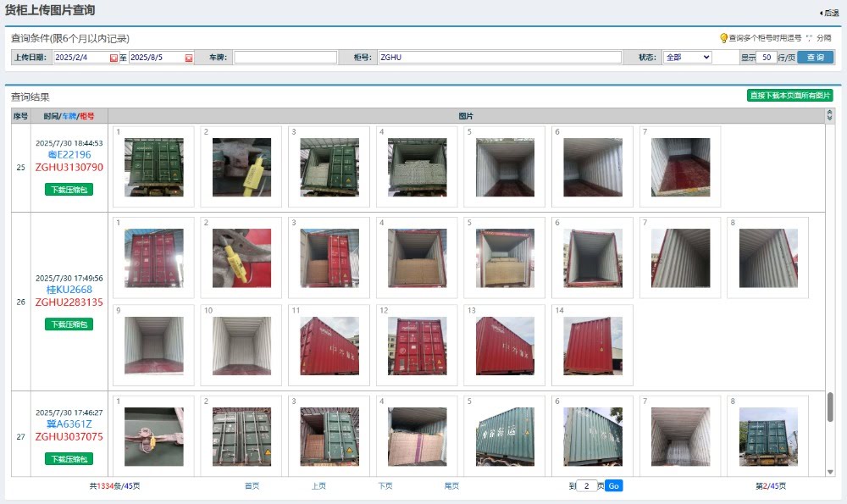Image resolution: width=847 pixels, height=504 pixels.
Task: Collapse results using the double-chevron icon
Action: (829, 116)
